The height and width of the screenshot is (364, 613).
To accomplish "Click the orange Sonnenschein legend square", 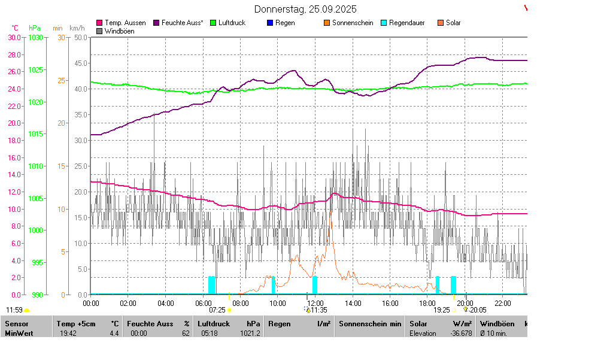I will tap(327, 23).
